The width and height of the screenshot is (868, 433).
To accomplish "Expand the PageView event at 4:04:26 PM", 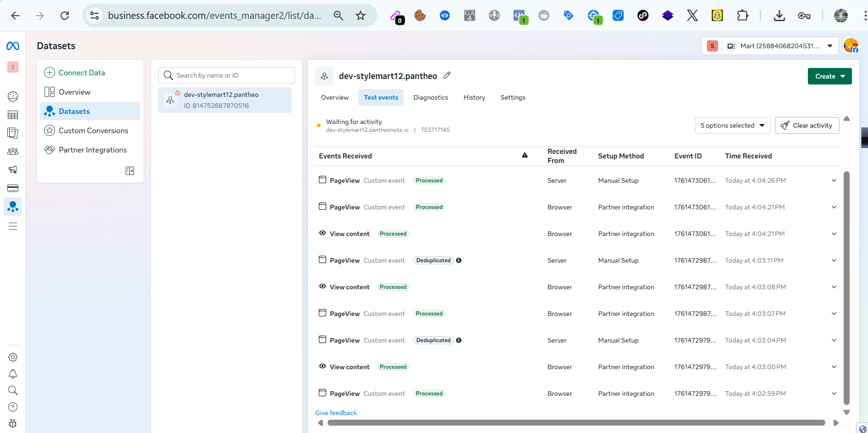I will pyautogui.click(x=834, y=180).
